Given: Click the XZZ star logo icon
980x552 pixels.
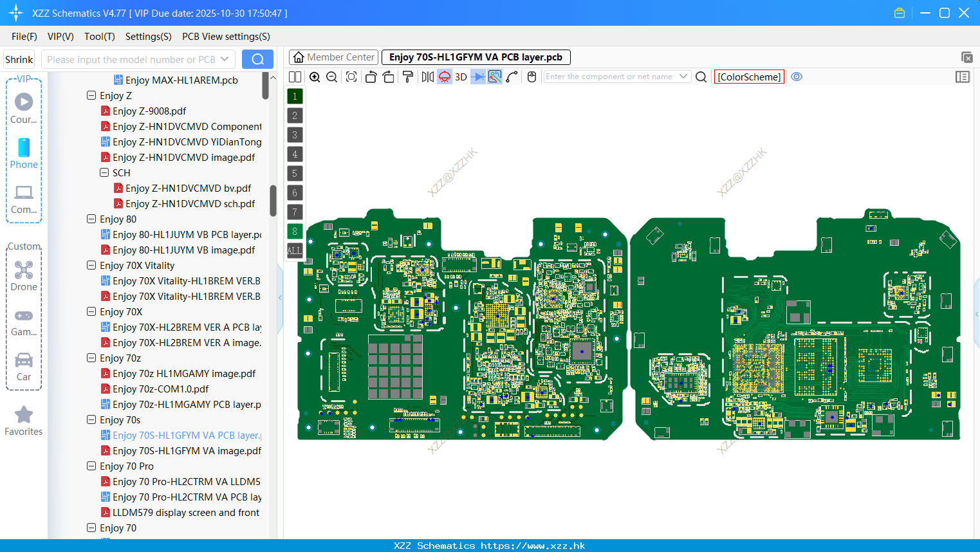Looking at the screenshot, I should pyautogui.click(x=15, y=13).
